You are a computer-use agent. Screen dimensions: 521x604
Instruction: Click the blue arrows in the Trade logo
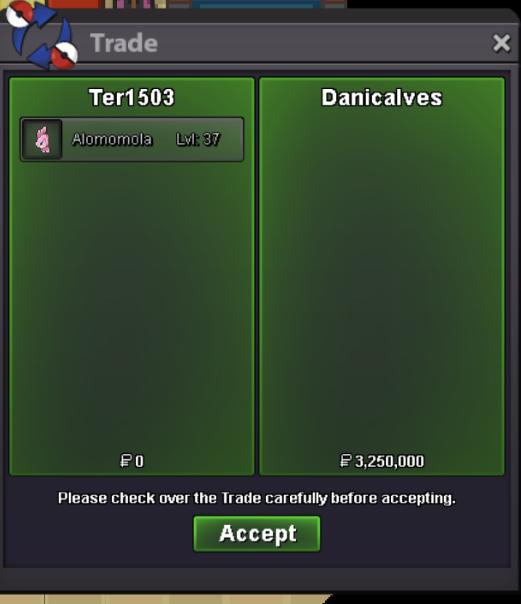pos(40,37)
